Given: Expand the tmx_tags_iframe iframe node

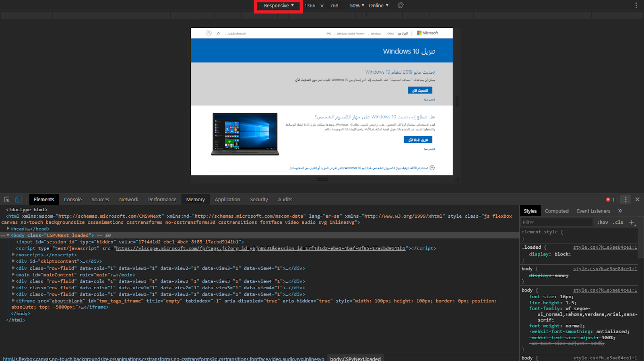Looking at the screenshot, I should [x=13, y=301].
